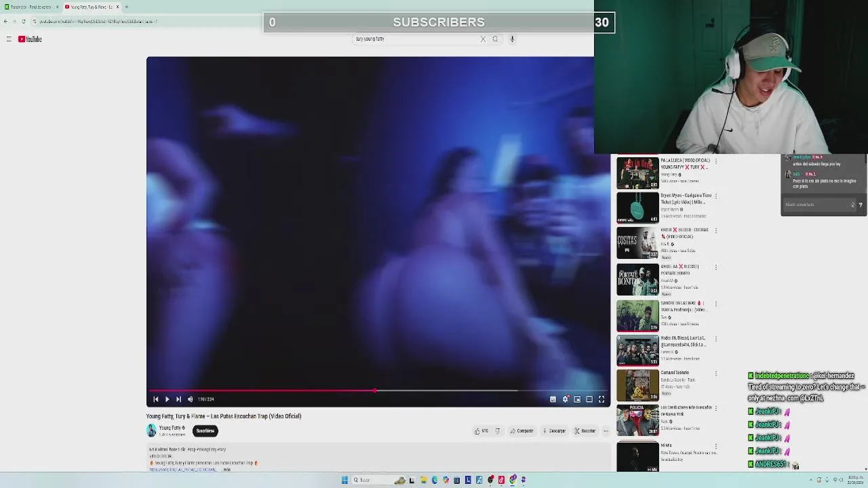Viewport: 868px width, 488px height.
Task: Share video using Compartir button
Action: (x=522, y=431)
